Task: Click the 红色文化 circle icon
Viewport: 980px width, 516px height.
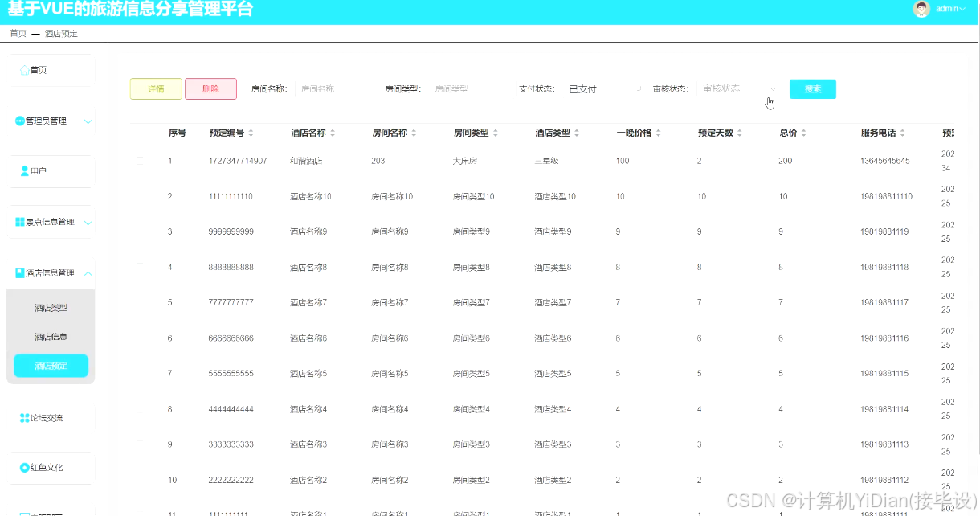Action: tap(24, 468)
